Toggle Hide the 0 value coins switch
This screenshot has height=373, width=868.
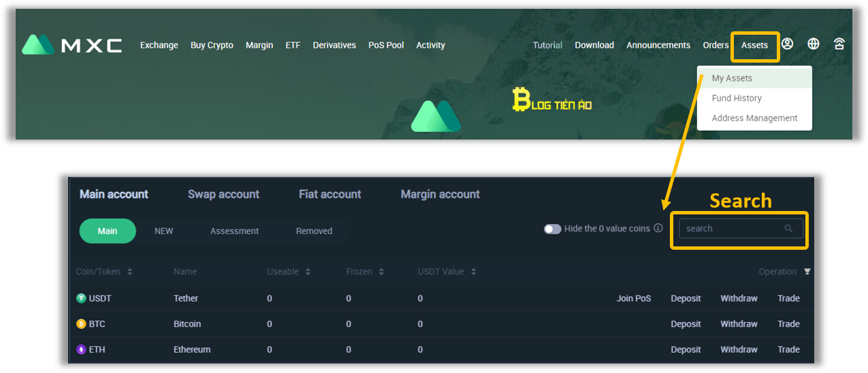pos(553,229)
